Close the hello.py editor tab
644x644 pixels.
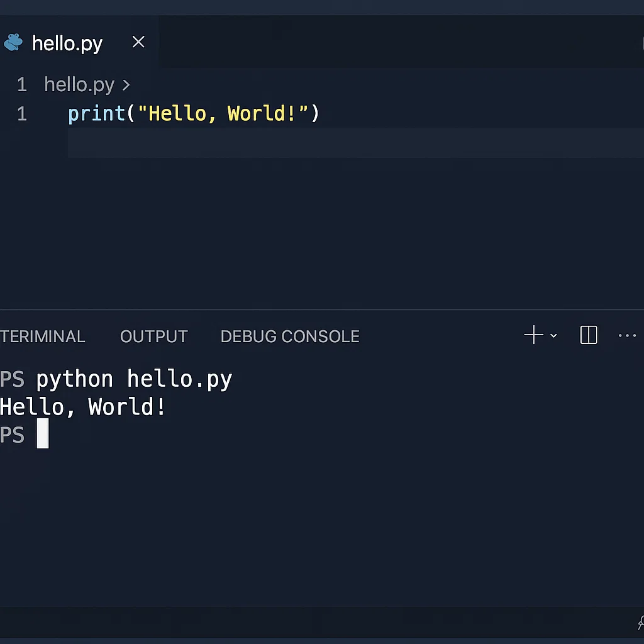point(138,42)
